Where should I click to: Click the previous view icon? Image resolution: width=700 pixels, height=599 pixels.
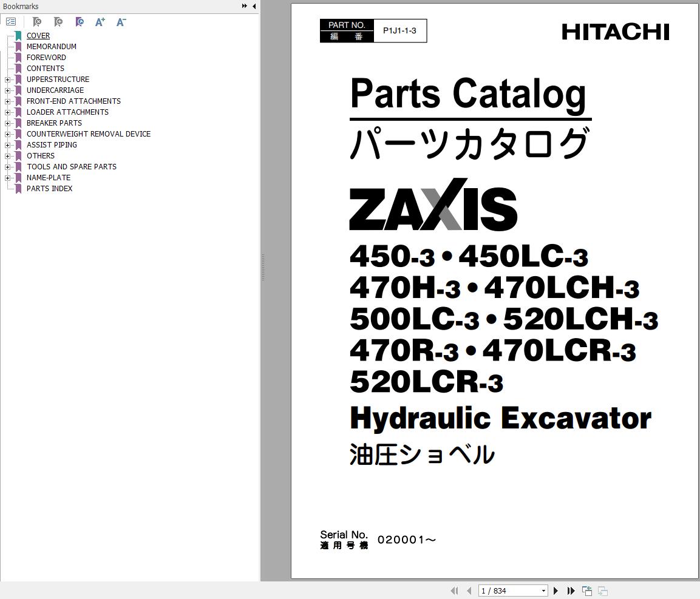tap(586, 591)
